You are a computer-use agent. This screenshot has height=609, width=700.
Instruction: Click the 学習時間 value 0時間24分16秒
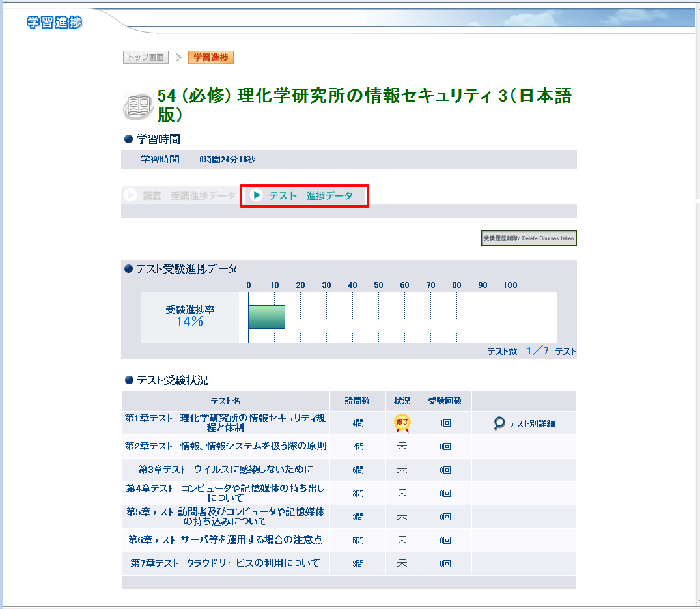click(227, 160)
